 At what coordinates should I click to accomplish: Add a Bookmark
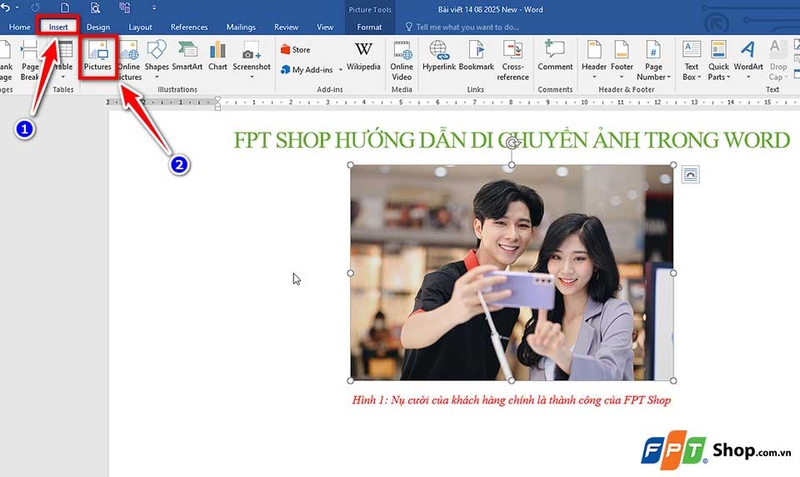(x=477, y=56)
